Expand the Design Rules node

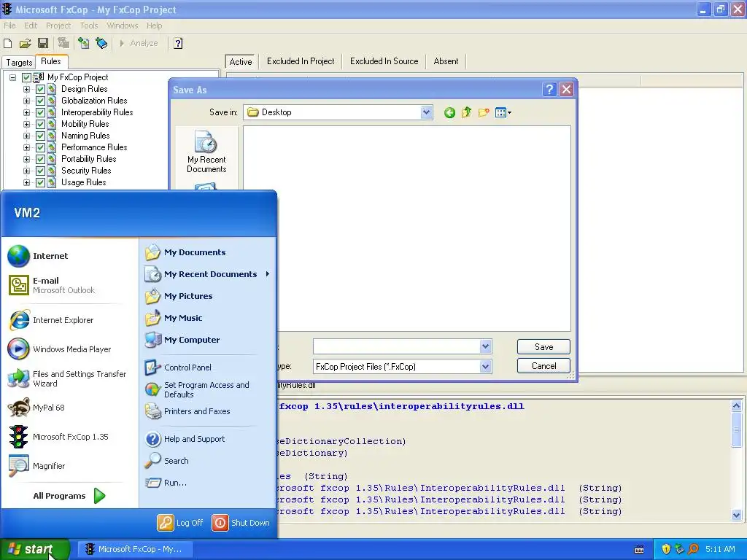[27, 89]
